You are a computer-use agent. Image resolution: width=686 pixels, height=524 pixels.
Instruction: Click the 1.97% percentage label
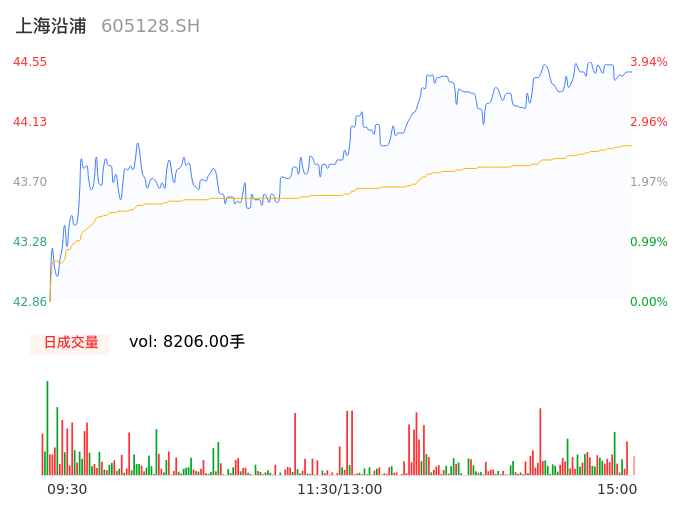coord(648,182)
